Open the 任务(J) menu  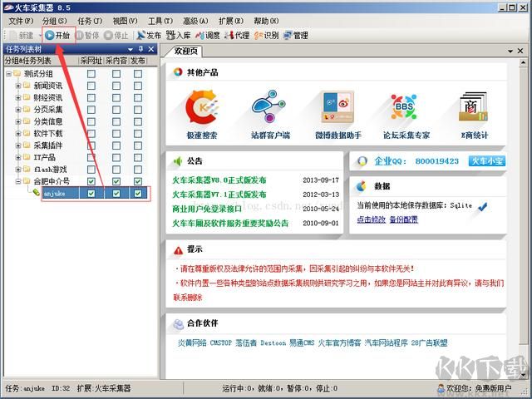click(90, 21)
